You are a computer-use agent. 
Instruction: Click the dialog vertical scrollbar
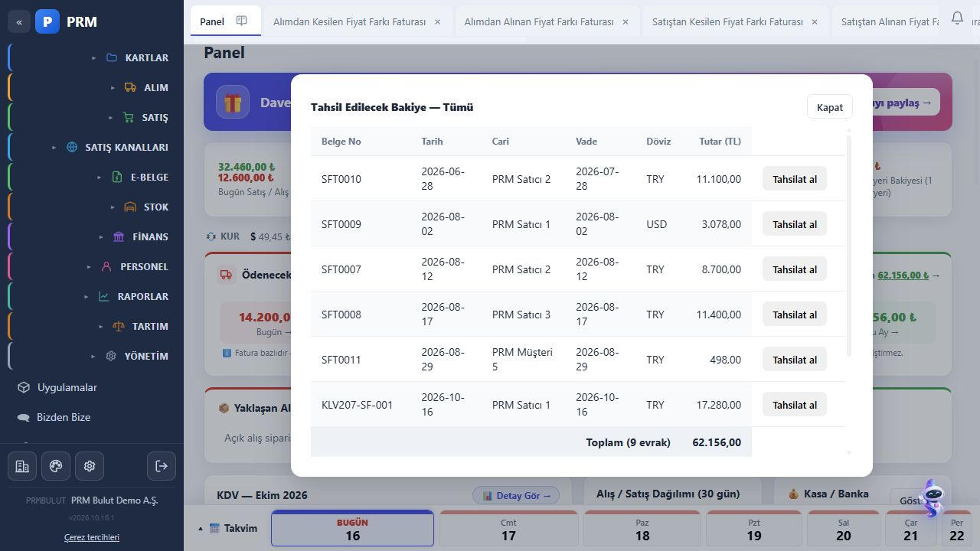point(848,245)
